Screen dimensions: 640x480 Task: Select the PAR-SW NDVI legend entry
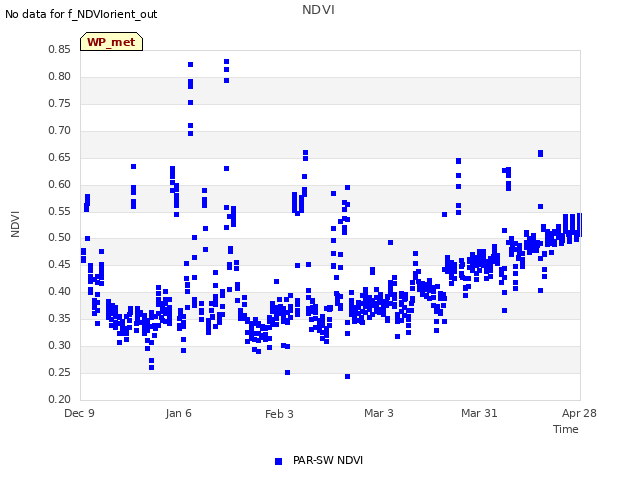(x=319, y=460)
